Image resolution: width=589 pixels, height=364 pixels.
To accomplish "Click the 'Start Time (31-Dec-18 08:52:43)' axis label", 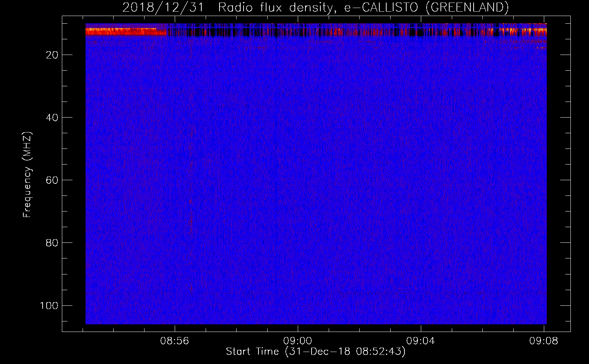I will coord(316,352).
